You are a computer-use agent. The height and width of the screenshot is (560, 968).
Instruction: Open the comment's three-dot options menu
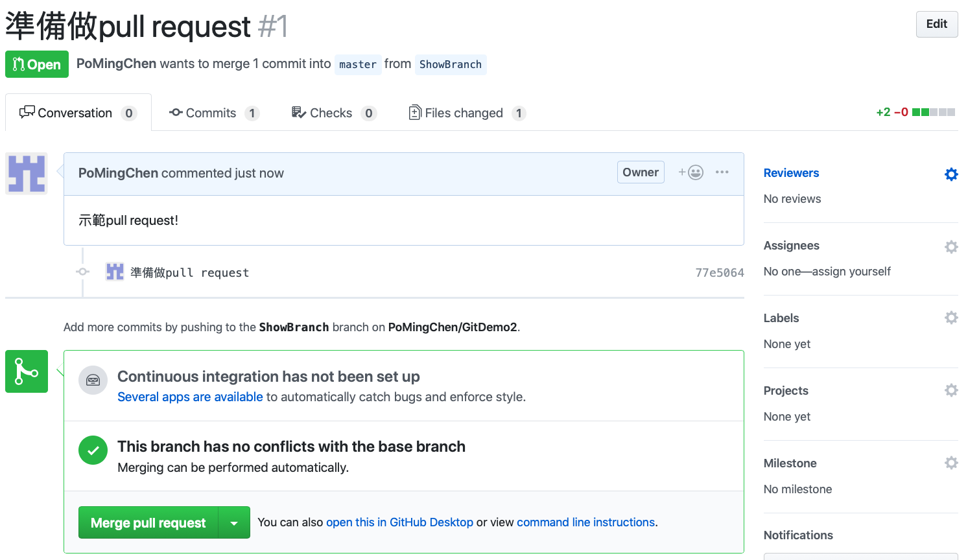point(722,172)
